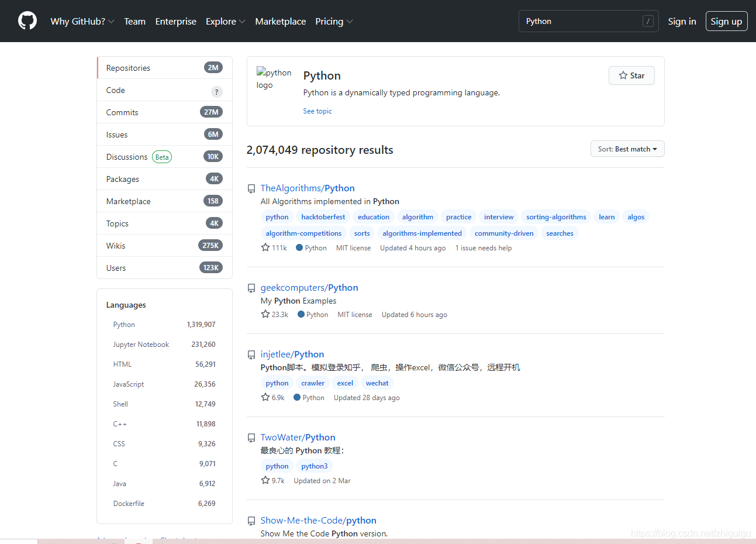The height and width of the screenshot is (544, 756).
Task: Click repository icon beside Show-Me-the-Code/python
Action: tap(251, 521)
